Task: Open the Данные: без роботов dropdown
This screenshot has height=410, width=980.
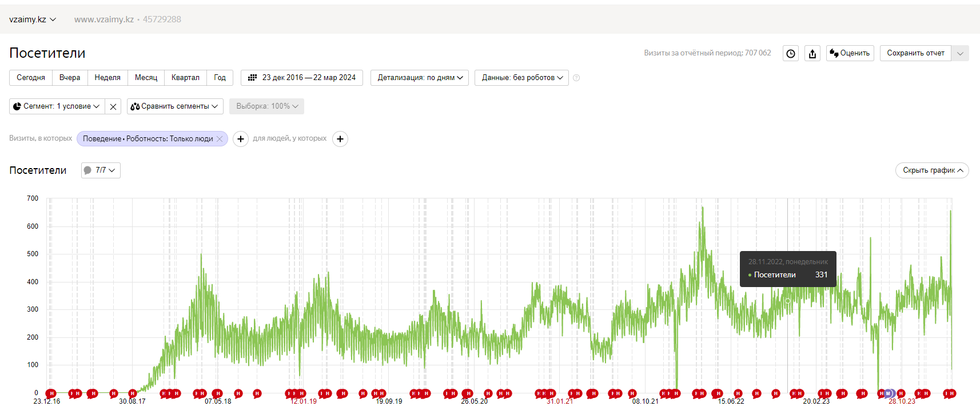Action: coord(521,78)
